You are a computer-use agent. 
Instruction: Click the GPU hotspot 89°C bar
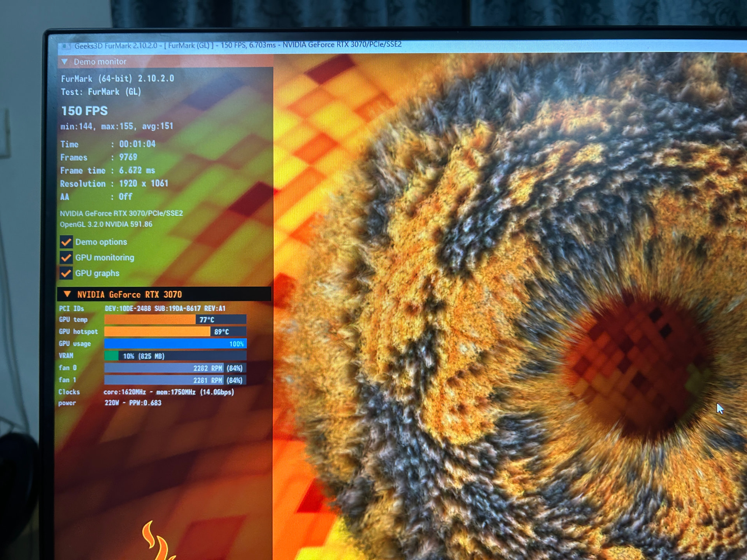(x=157, y=332)
